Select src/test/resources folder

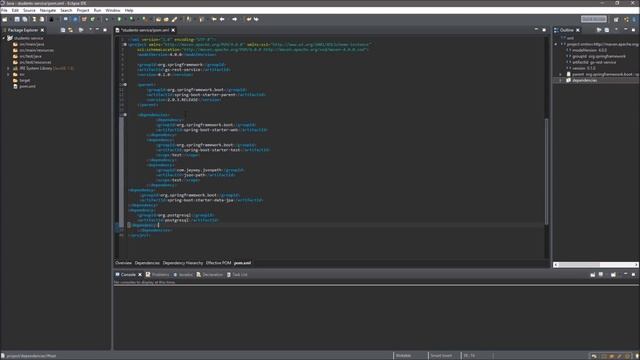coord(35,62)
